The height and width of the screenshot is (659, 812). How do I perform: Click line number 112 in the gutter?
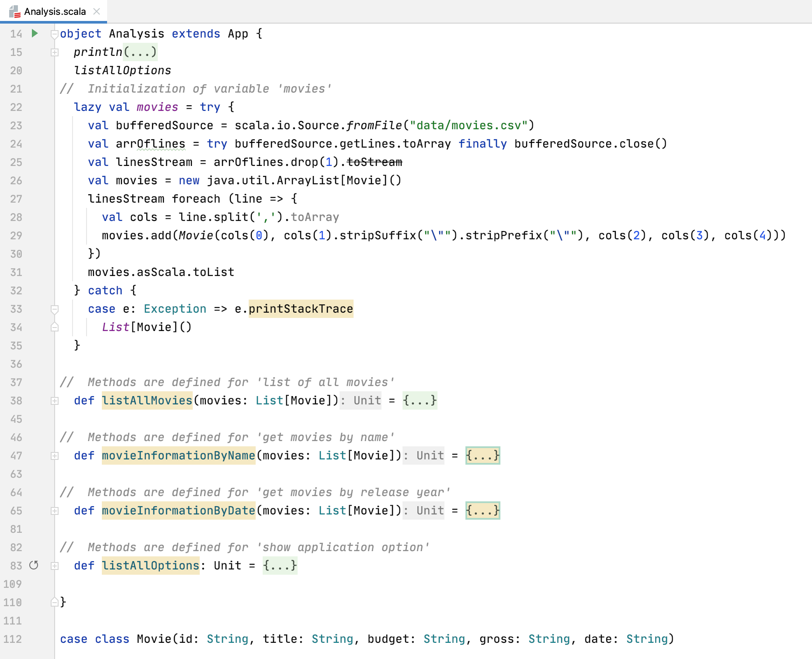12,639
